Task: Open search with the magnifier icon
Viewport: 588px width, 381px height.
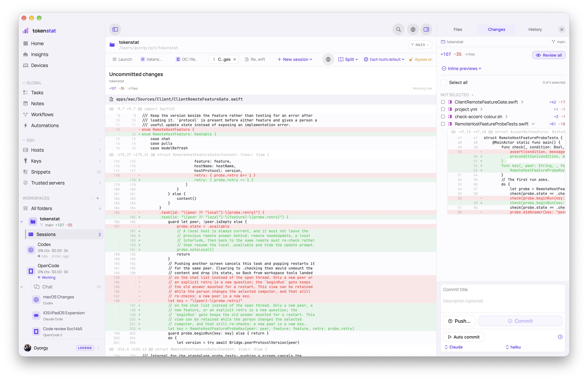Action: (x=398, y=29)
